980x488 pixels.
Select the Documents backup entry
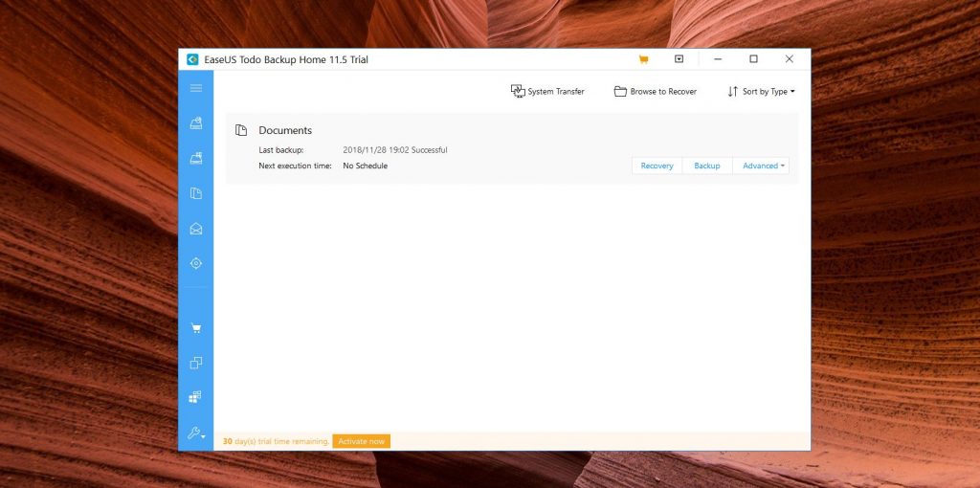285,130
